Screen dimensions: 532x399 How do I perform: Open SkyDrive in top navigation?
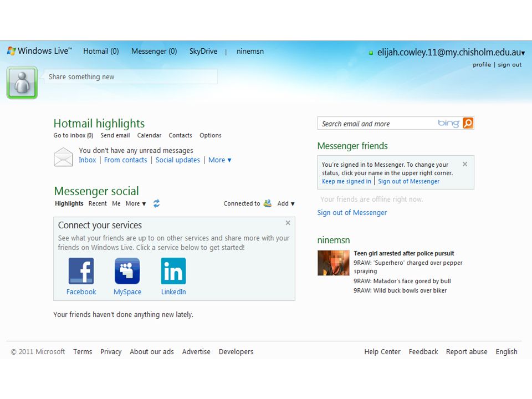[203, 51]
